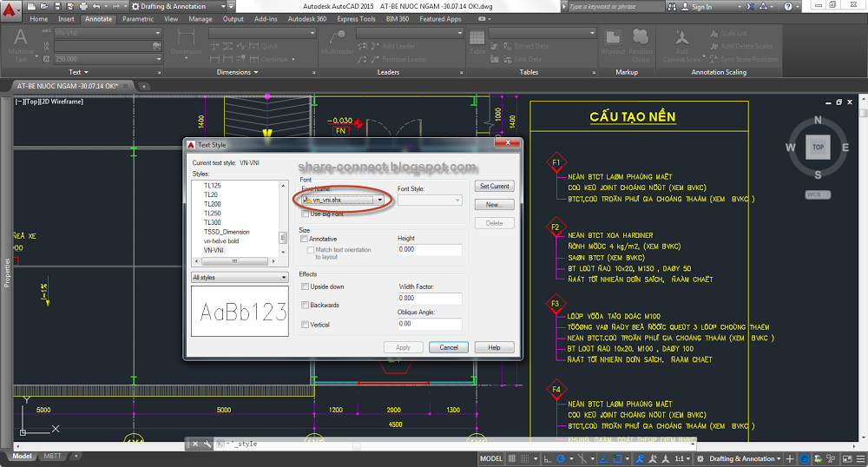Enable the Annotative checkbox
868x467 pixels.
click(x=304, y=239)
